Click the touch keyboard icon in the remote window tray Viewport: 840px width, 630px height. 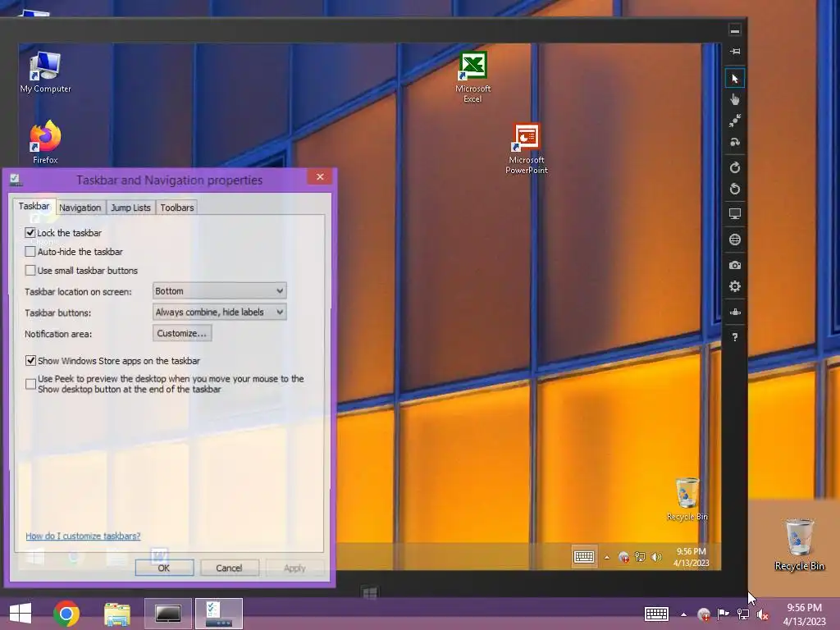tap(584, 557)
